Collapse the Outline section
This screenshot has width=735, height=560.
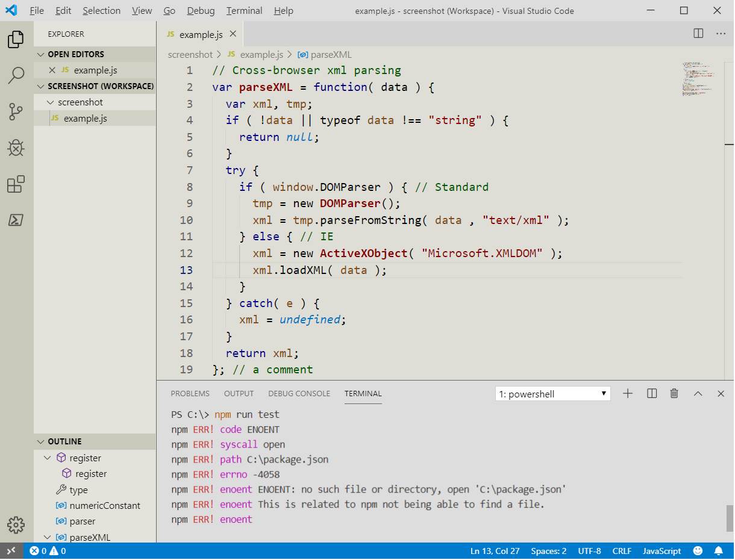[x=41, y=441]
